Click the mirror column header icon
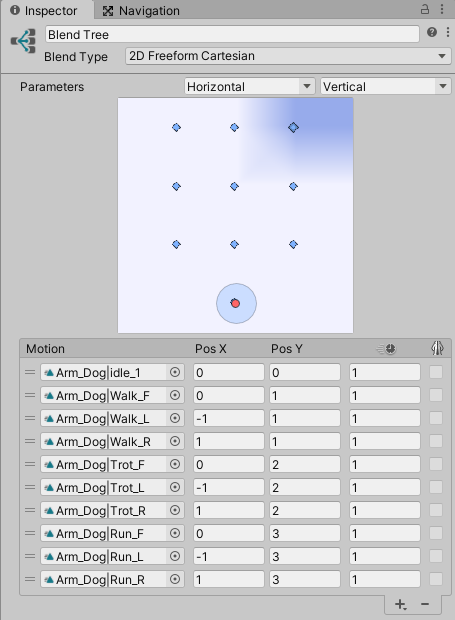This screenshot has width=455, height=620. coord(437,348)
